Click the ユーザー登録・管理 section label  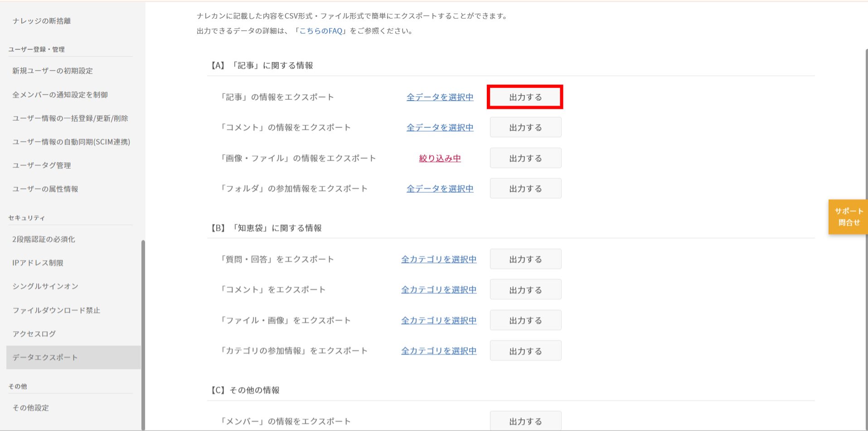(x=37, y=49)
